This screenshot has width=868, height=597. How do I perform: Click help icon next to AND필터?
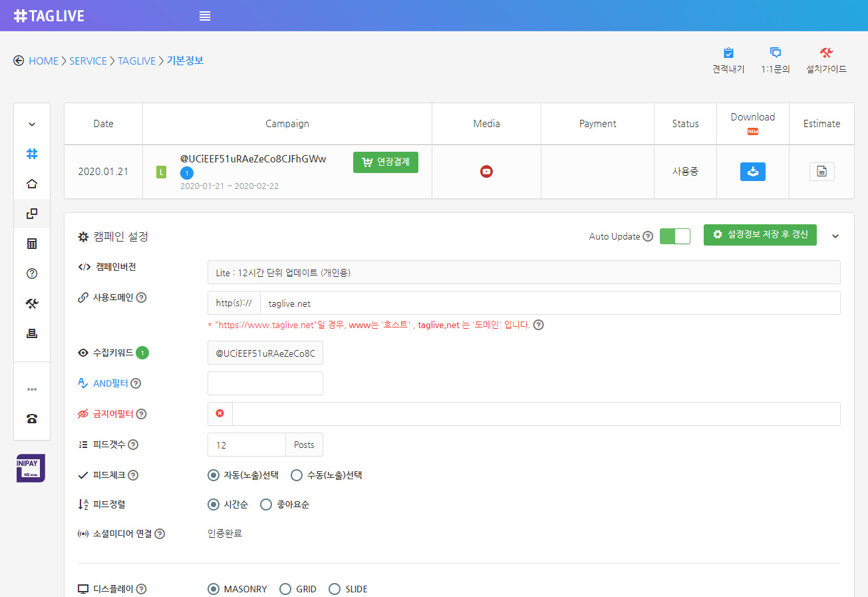click(x=136, y=383)
